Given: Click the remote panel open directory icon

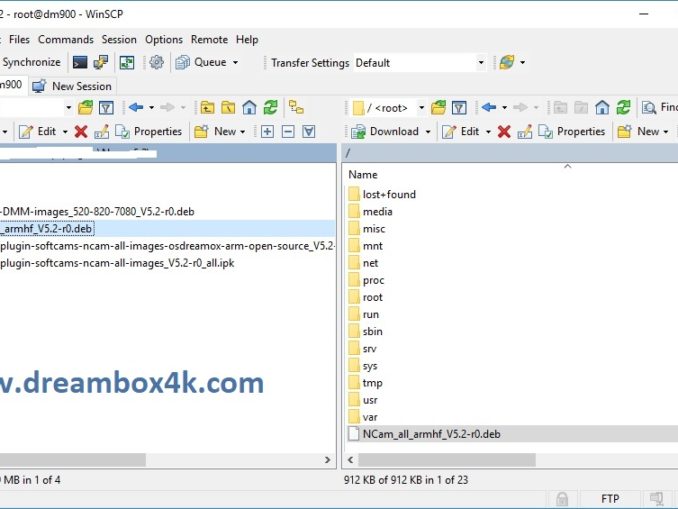Looking at the screenshot, I should point(438,107).
